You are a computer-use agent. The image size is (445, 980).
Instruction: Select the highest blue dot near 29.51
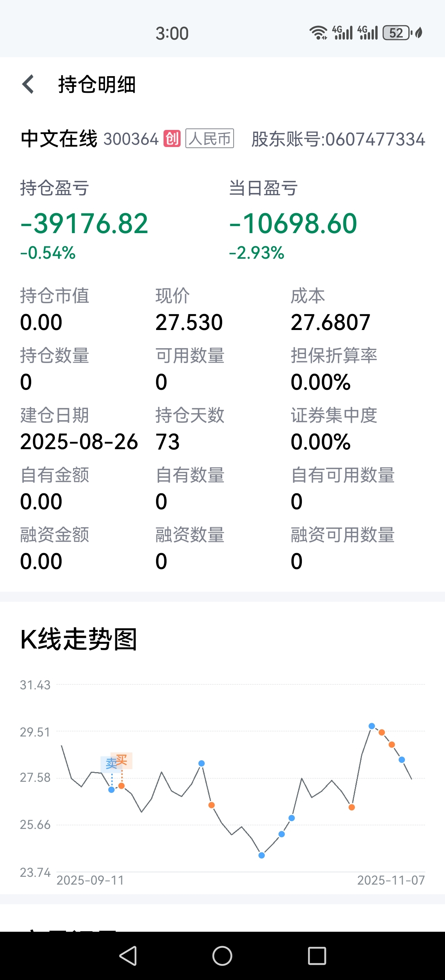point(372,726)
